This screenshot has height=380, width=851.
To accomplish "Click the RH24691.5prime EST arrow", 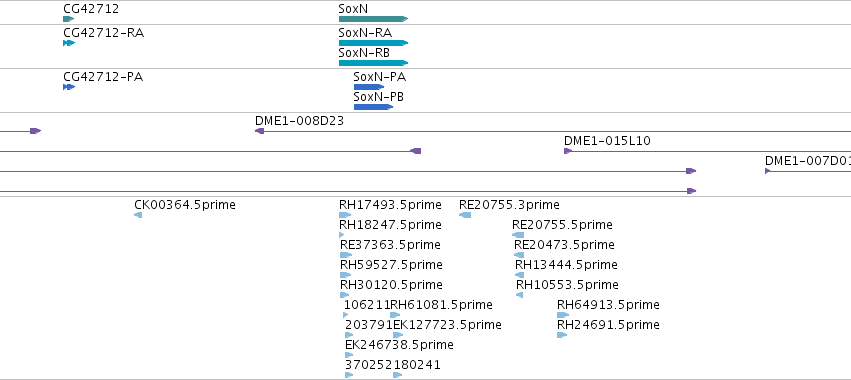I will tap(562, 335).
